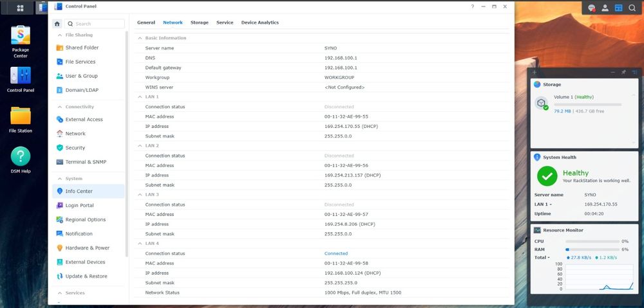This screenshot has width=644, height=308.
Task: Click the Volume 1 usage bar
Action: [588, 105]
